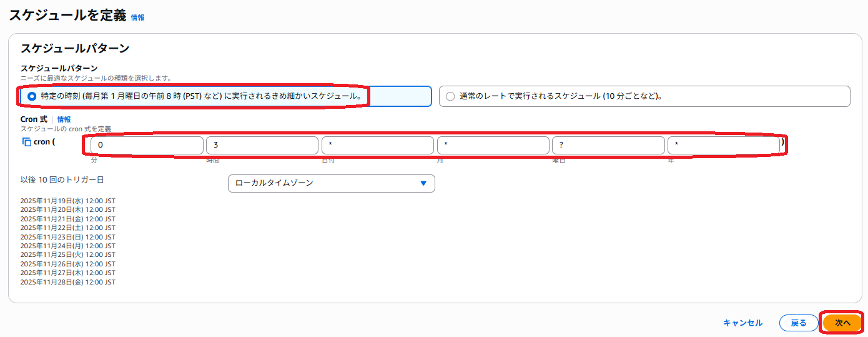Select trigger date 2025年11月21日(金) 12:00 JST
868x337 pixels.
(x=67, y=219)
